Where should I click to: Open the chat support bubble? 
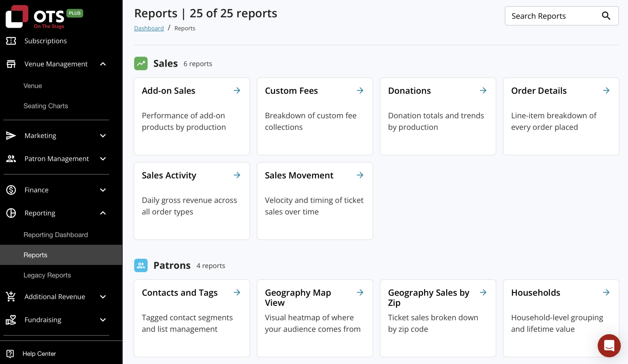click(x=609, y=345)
